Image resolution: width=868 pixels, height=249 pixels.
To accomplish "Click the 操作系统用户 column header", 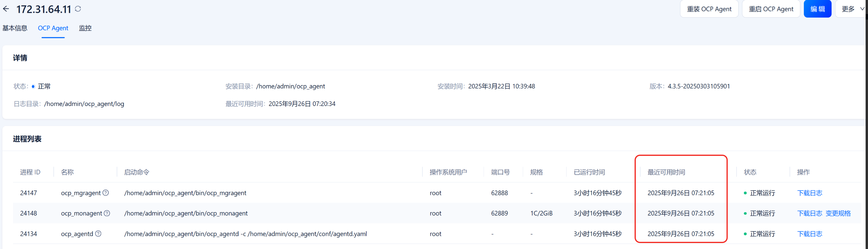I will tap(449, 172).
